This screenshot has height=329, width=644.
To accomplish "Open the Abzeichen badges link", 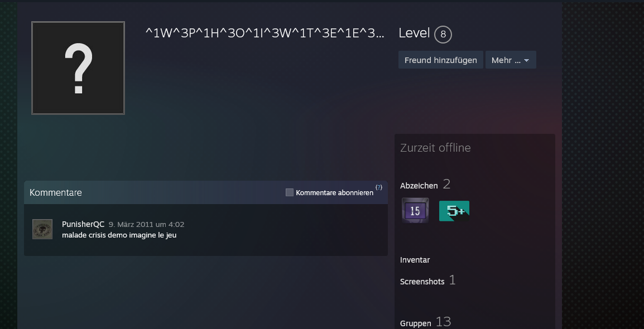I will tap(419, 186).
